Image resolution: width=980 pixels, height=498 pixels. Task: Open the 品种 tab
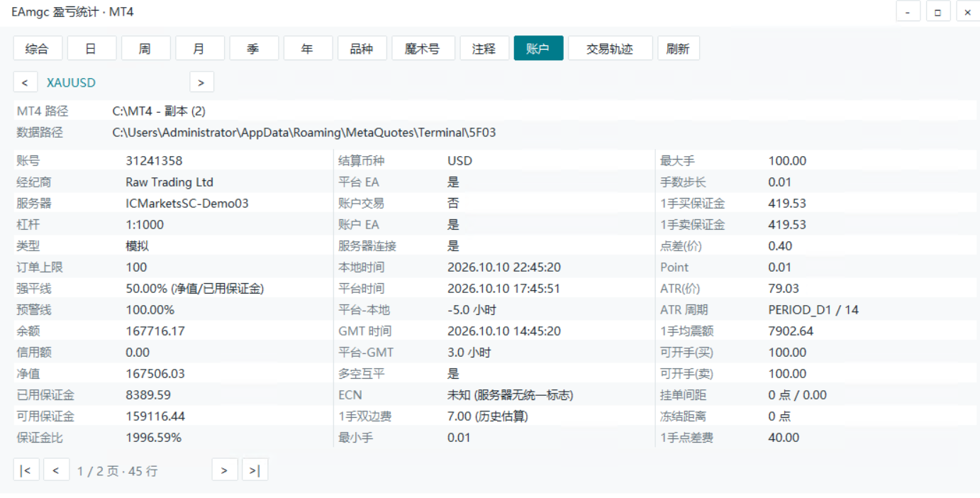click(x=362, y=48)
